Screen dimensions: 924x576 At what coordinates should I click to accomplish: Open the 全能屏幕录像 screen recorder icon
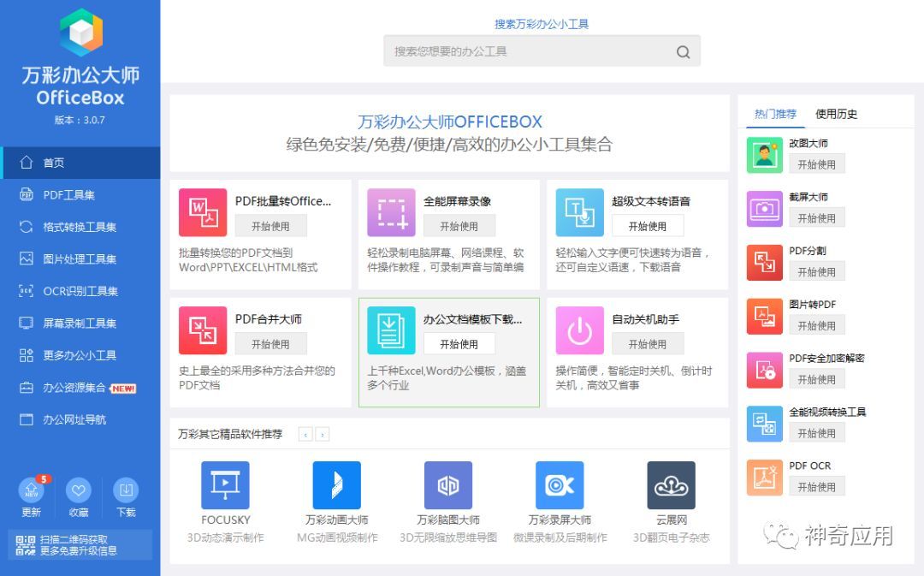391,212
